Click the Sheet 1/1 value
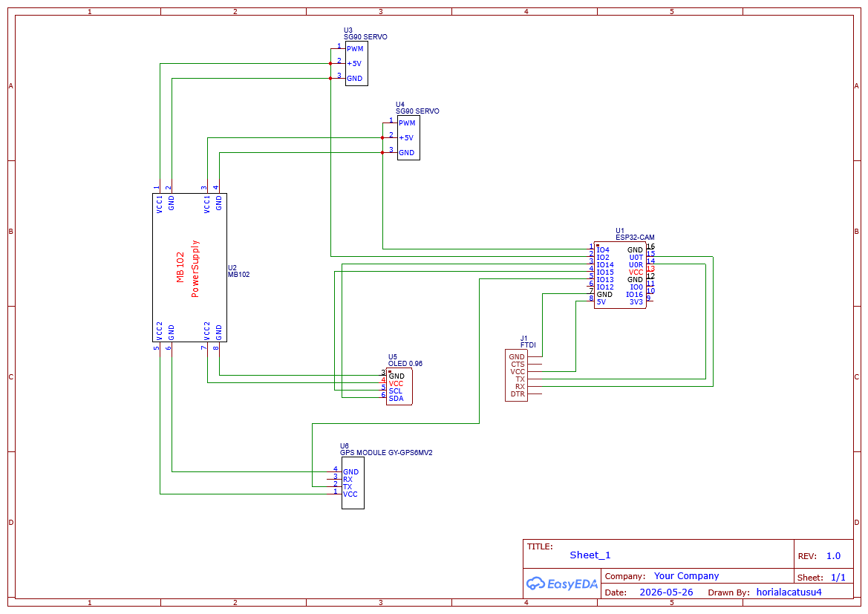868x614 pixels. pyautogui.click(x=838, y=578)
